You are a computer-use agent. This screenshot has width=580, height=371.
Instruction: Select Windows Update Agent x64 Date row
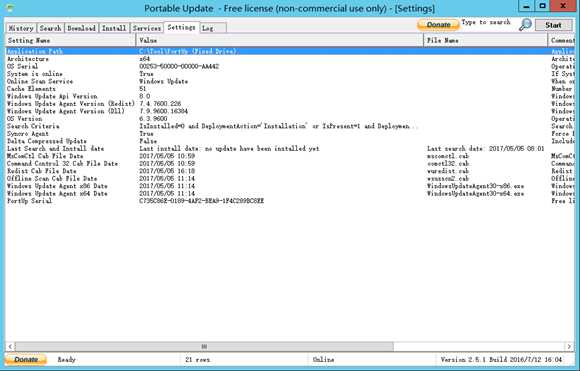(290, 193)
